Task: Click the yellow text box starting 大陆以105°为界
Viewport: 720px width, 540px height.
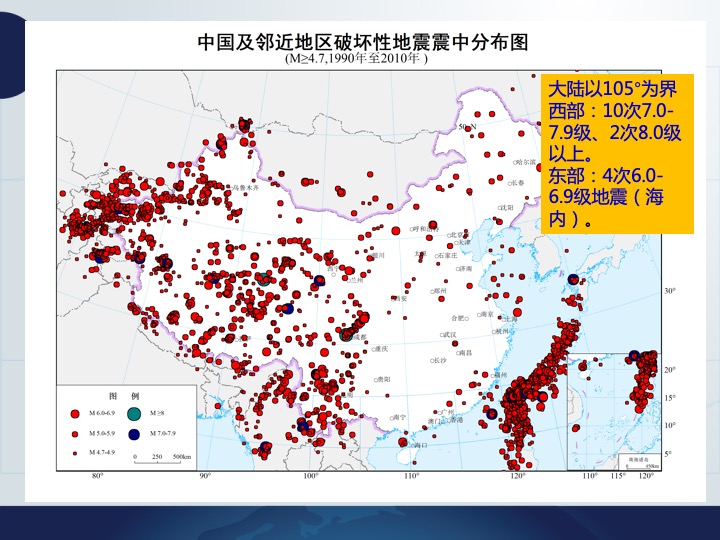Action: [x=617, y=154]
